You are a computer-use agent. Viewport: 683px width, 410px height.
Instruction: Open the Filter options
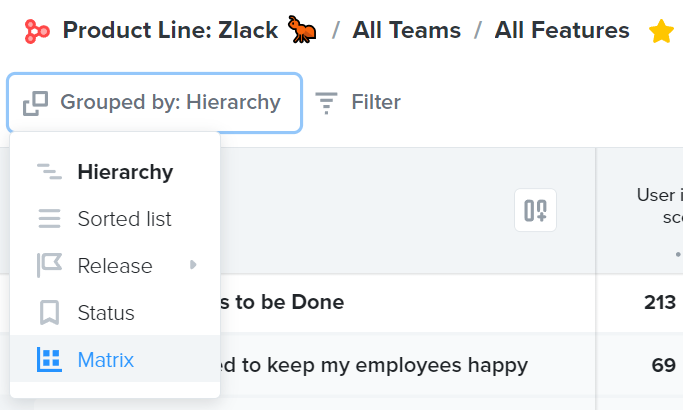coord(358,103)
